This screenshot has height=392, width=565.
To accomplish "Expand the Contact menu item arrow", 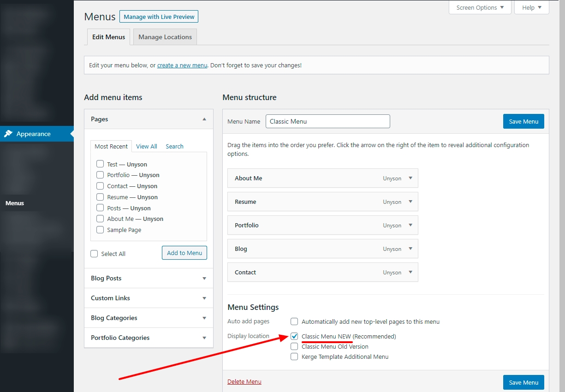I will pos(410,272).
